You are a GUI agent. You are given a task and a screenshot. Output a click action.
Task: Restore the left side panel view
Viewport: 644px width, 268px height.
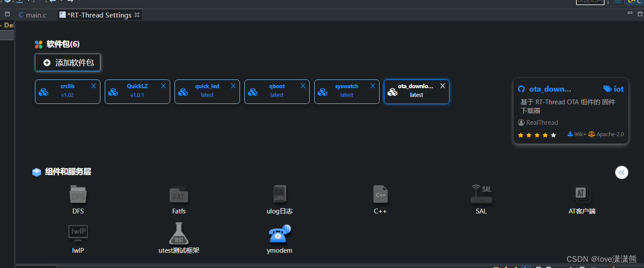tap(7, 14)
